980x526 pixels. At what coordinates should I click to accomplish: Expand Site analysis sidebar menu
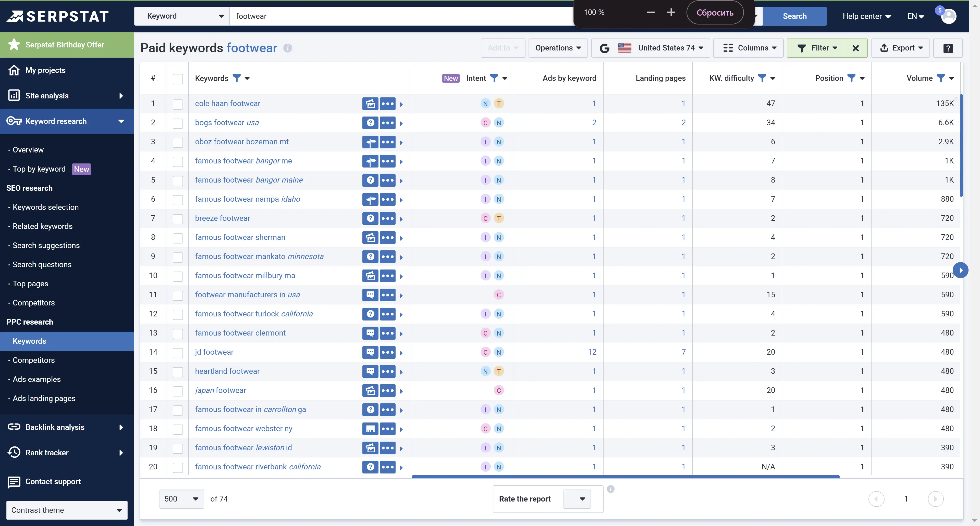(67, 96)
